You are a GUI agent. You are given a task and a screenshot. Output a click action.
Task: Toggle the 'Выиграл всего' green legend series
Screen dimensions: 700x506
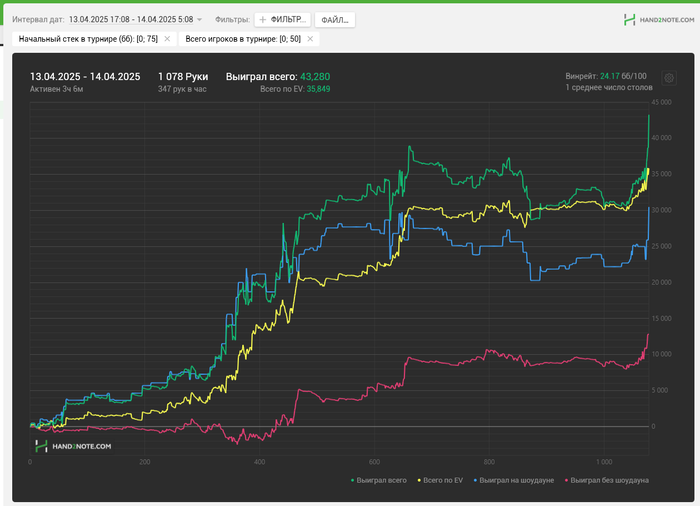click(x=379, y=480)
